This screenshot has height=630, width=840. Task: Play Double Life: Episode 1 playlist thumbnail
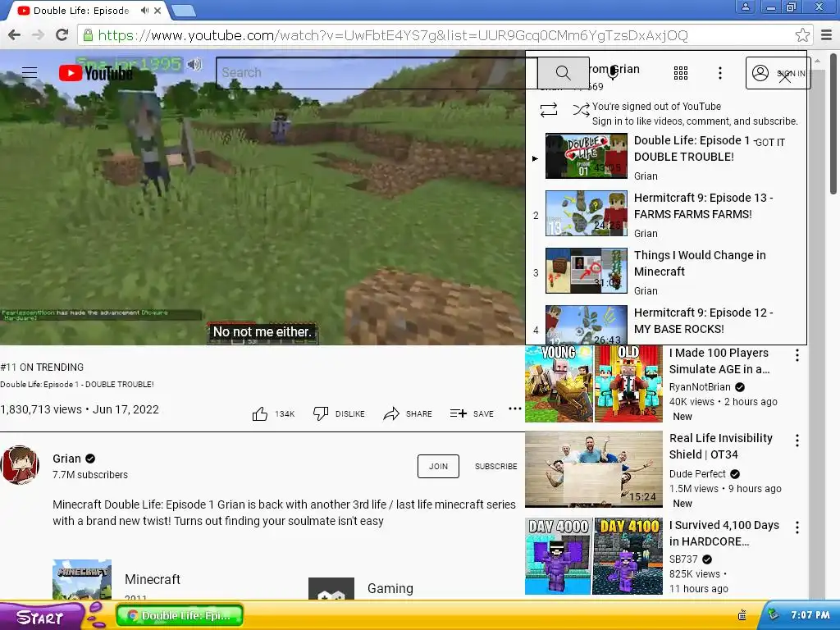(586, 156)
